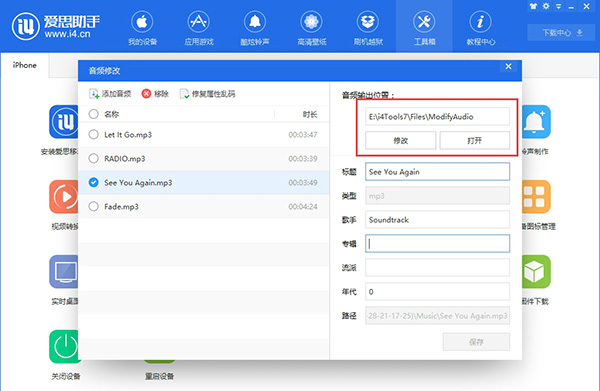Screen dimensions: 600x391
Task: Select the RADIO.mp3 radio button
Action: coord(93,158)
